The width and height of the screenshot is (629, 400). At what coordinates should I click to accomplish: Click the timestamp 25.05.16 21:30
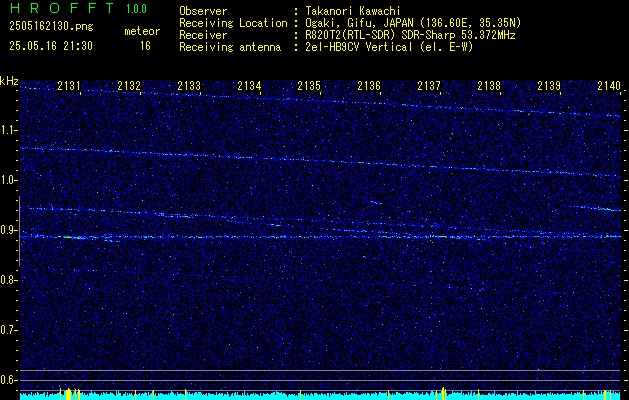click(x=51, y=46)
